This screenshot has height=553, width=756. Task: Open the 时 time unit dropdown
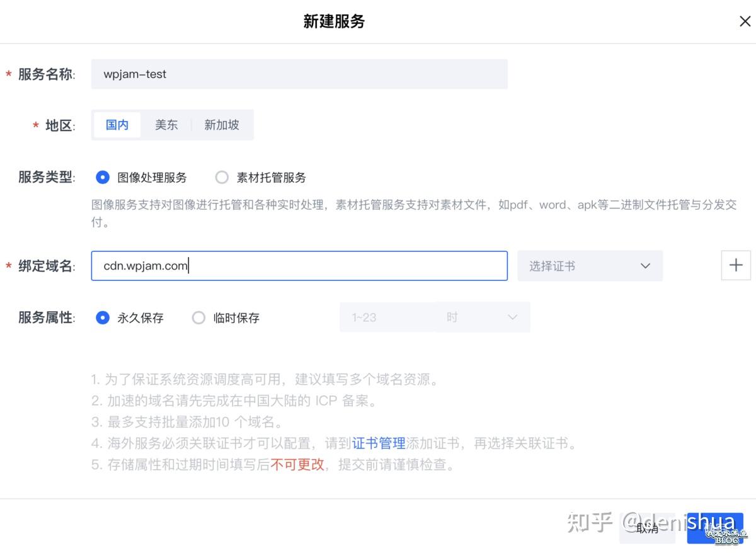pos(483,317)
